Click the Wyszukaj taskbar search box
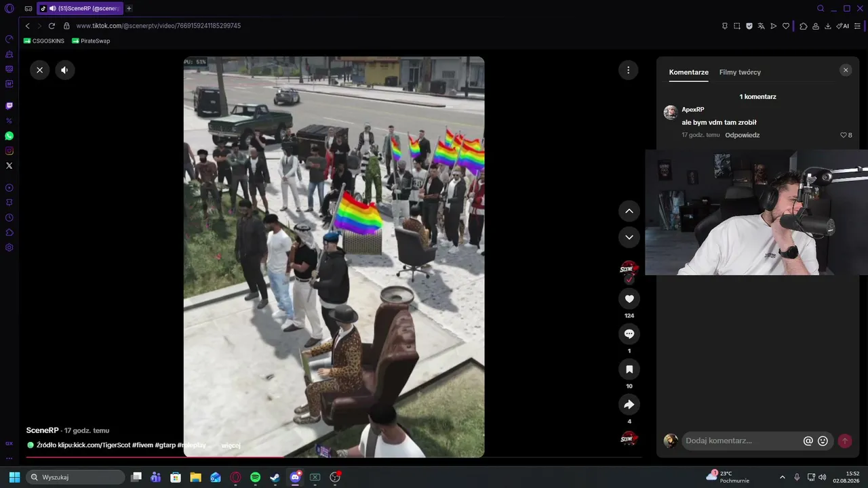 point(76,477)
